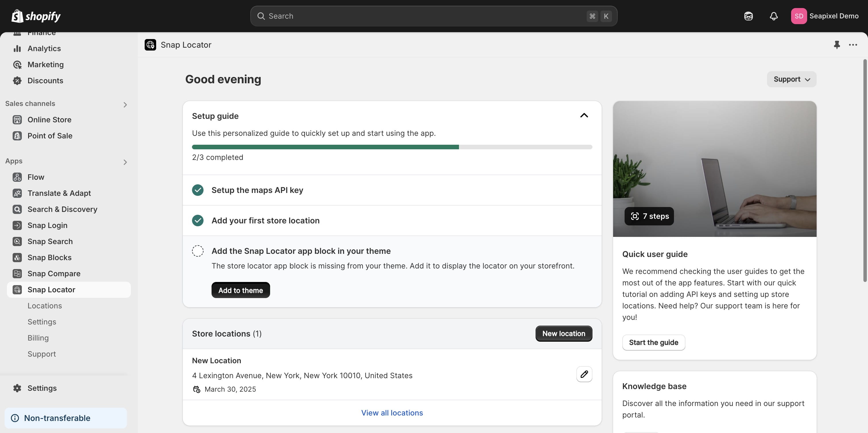This screenshot has width=868, height=433.
Task: Toggle the completed maps API key step
Action: tap(198, 190)
